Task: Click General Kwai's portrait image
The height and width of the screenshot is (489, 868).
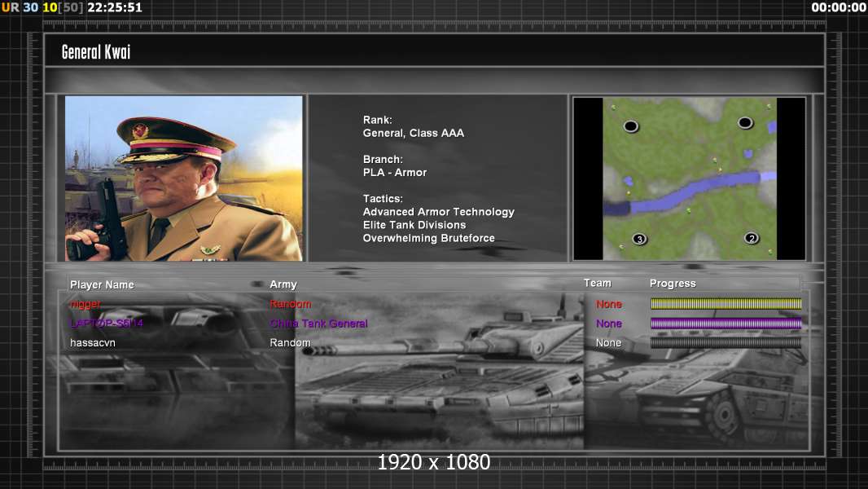Action: (184, 178)
